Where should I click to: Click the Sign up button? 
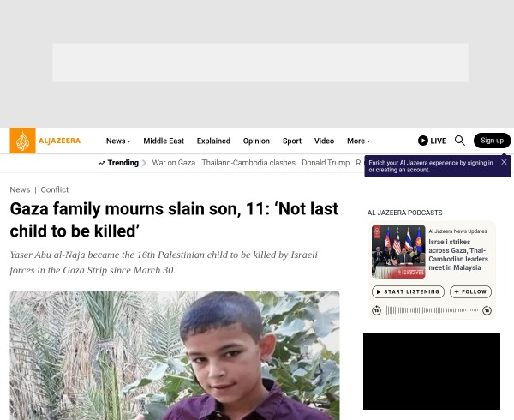point(492,141)
